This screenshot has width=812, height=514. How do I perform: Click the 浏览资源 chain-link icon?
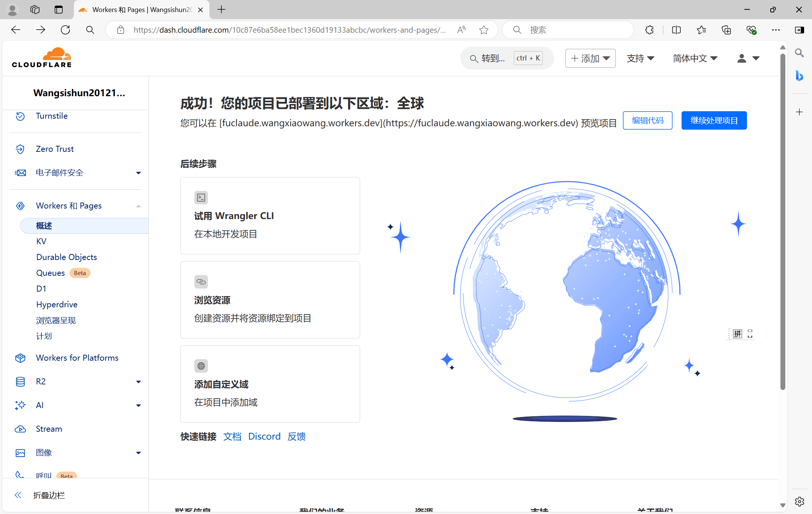pyautogui.click(x=201, y=281)
